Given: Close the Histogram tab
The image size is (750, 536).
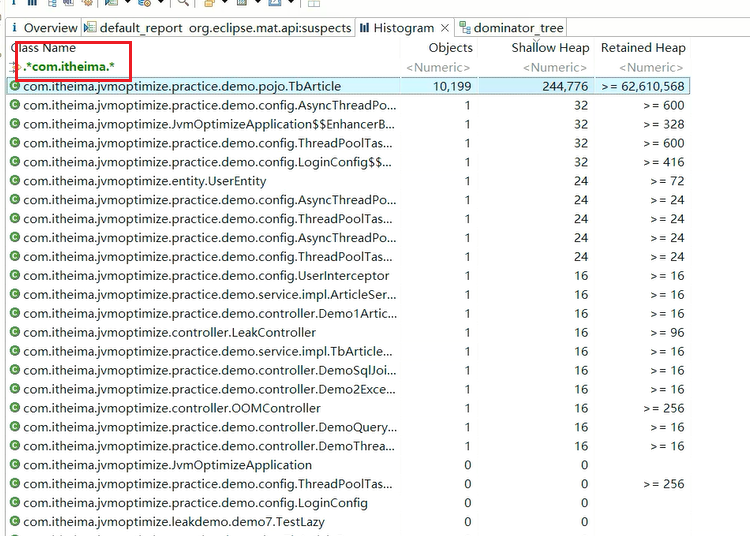Looking at the screenshot, I should [x=445, y=28].
